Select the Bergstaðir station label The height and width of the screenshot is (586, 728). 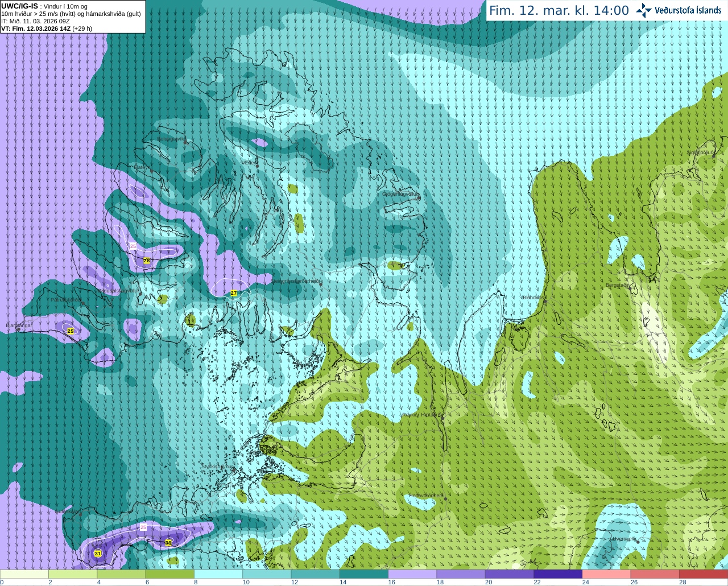617,285
